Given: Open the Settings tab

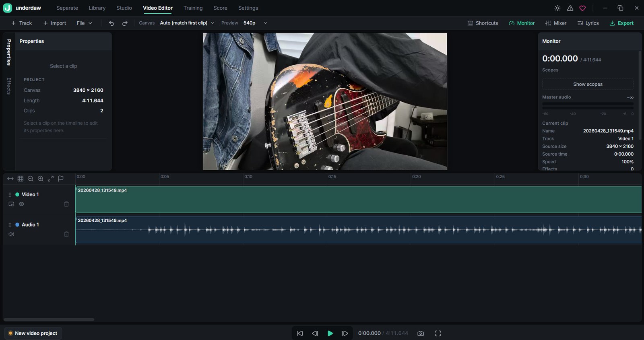Looking at the screenshot, I should coord(248,8).
